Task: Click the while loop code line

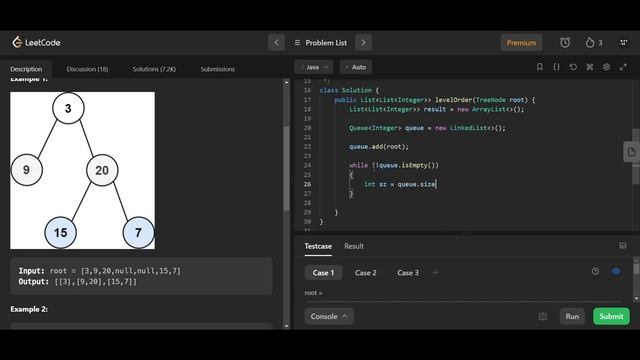Action: coord(393,165)
